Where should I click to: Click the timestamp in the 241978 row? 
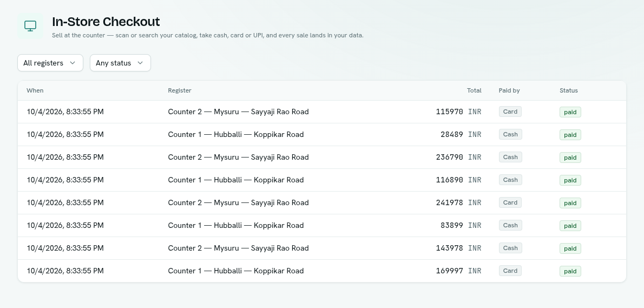65,202
